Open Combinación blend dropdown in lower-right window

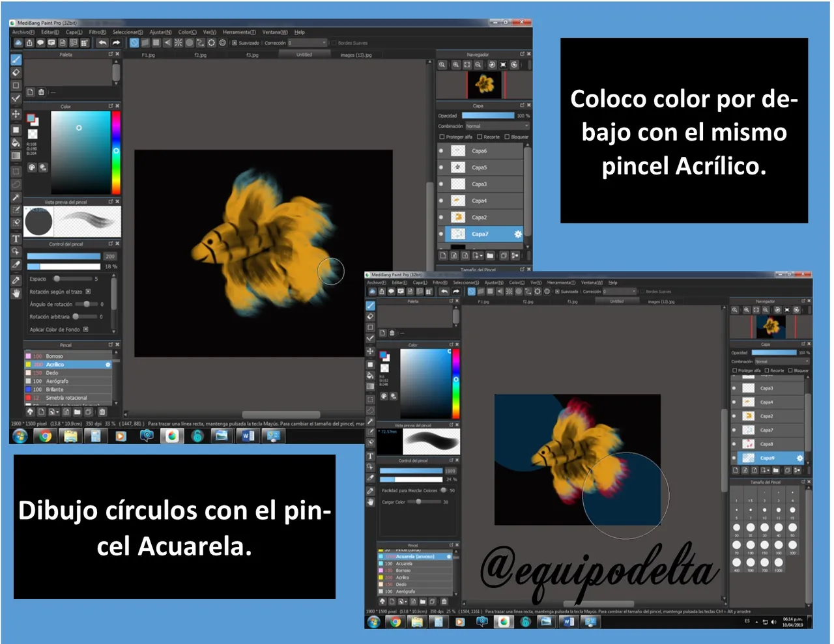pyautogui.click(x=782, y=361)
